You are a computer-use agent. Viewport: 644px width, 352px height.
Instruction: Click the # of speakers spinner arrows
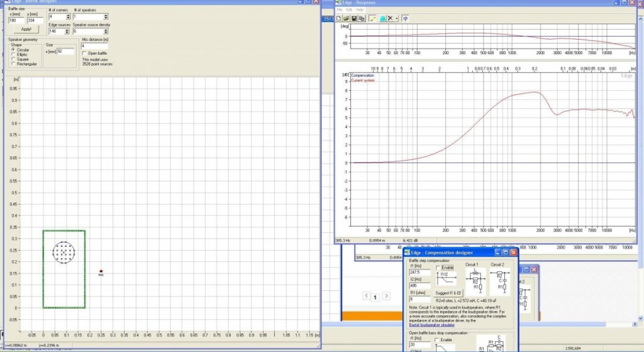click(106, 17)
